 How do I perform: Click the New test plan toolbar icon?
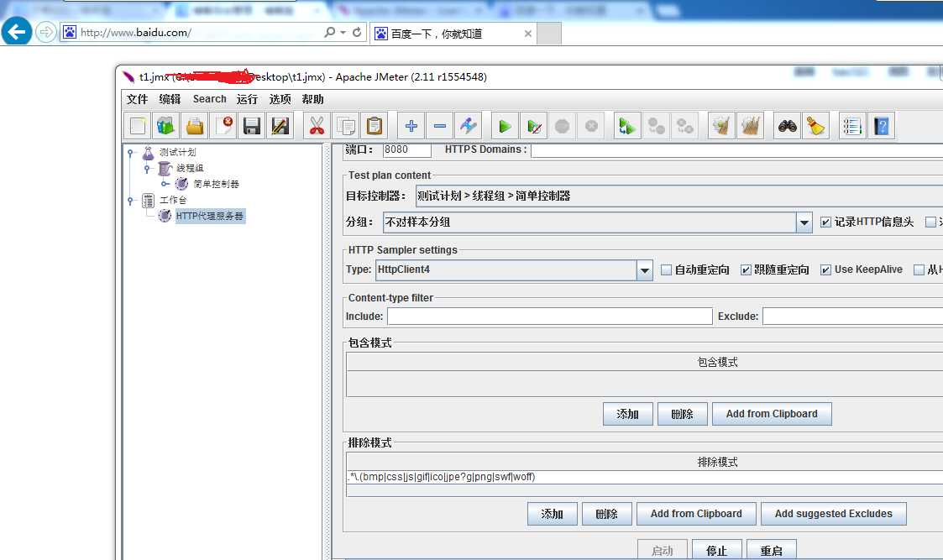tap(138, 126)
